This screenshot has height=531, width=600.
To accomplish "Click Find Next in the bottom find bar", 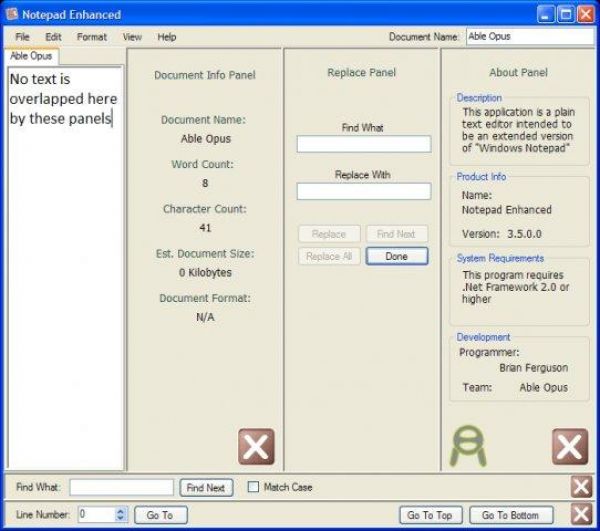I will [x=206, y=487].
